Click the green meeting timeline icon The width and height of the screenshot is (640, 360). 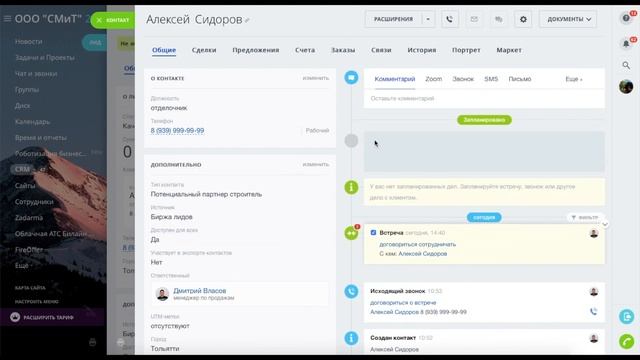point(351,233)
